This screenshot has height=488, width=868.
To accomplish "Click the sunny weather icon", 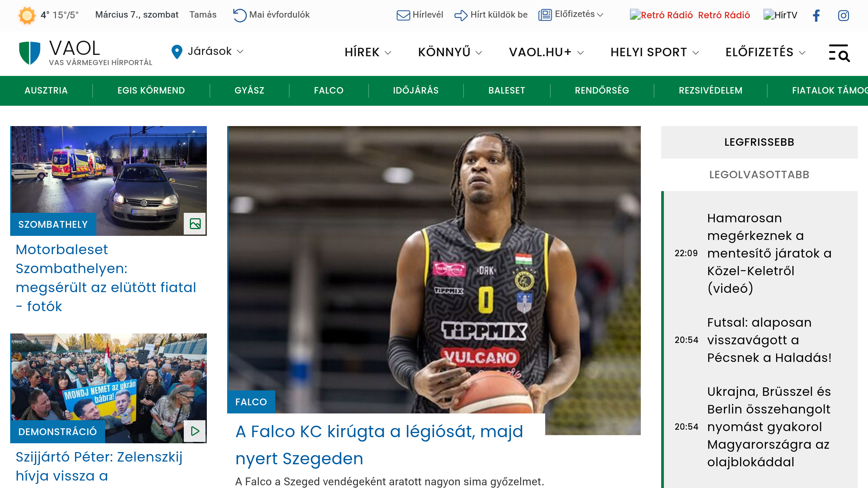I will 27,15.
